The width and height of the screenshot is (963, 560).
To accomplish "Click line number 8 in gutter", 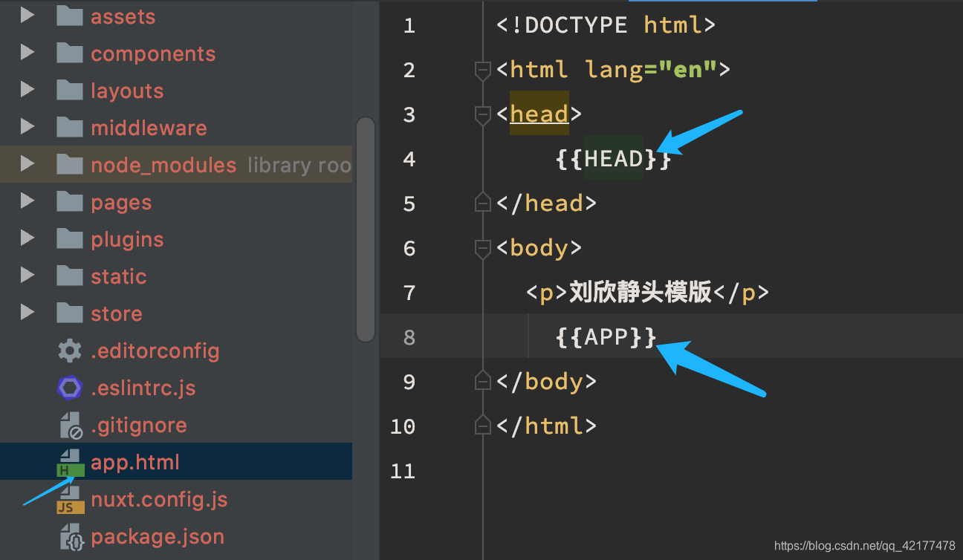I will pos(409,338).
